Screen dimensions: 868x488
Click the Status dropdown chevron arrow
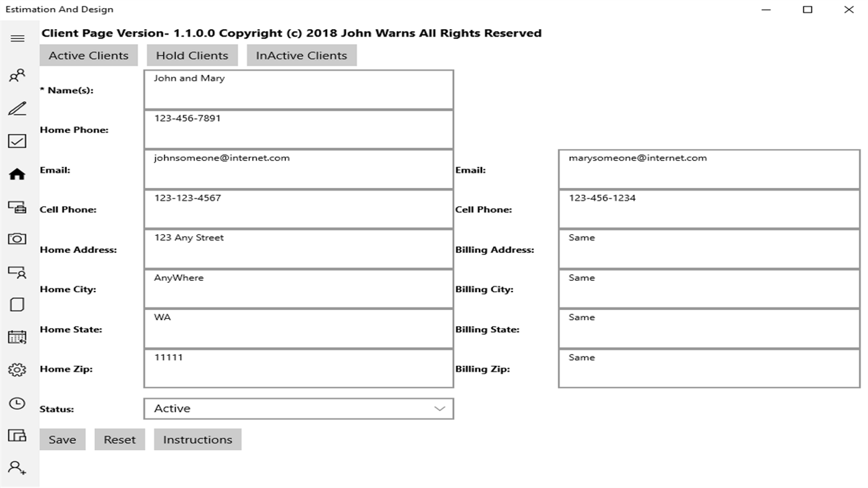tap(440, 408)
